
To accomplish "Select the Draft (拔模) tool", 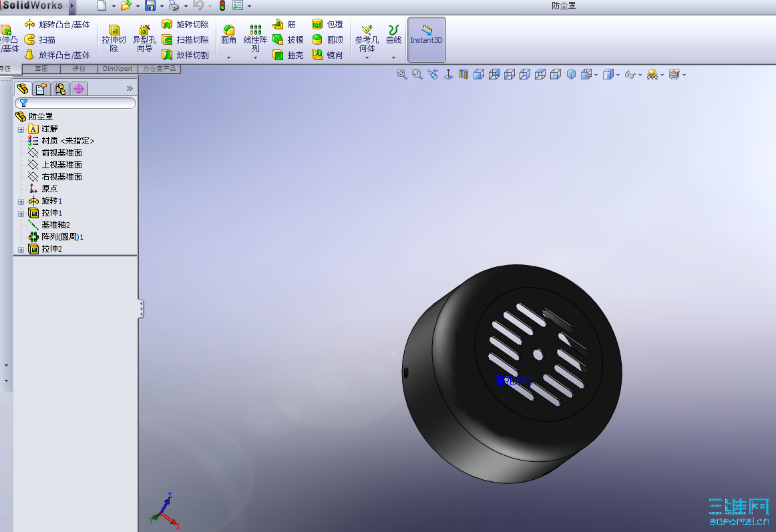I will click(x=288, y=39).
